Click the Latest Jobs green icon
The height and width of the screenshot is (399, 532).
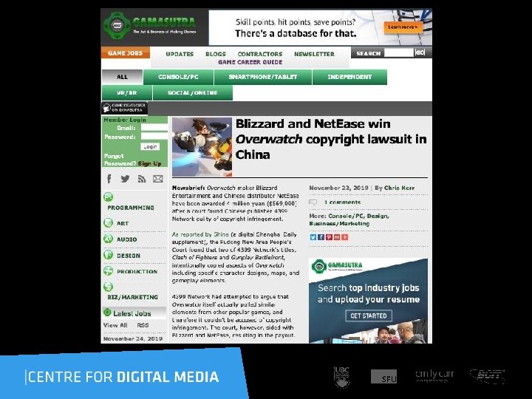point(107,313)
